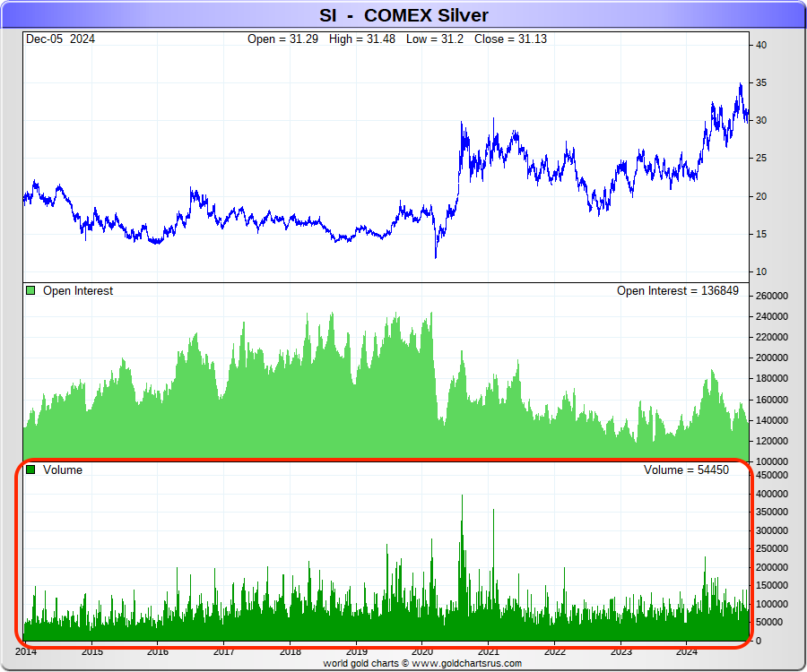Click price axis label 20
The image size is (807, 672).
pos(761,196)
